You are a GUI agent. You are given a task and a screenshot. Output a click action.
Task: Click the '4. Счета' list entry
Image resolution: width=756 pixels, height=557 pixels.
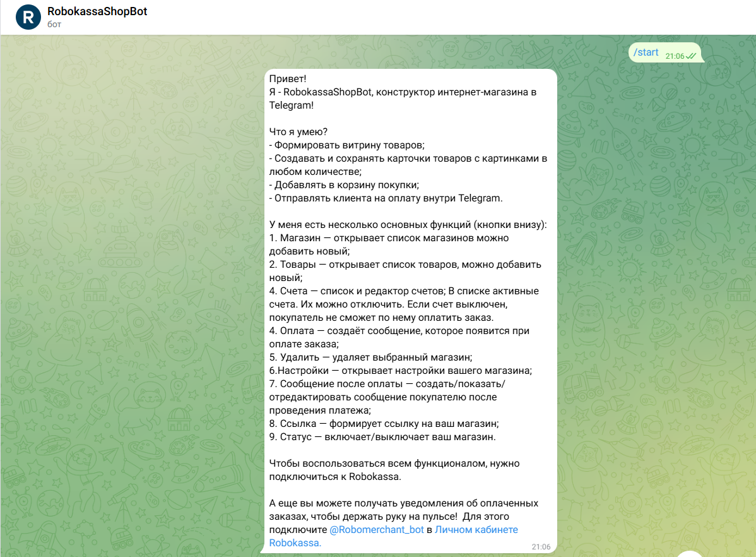(x=404, y=304)
